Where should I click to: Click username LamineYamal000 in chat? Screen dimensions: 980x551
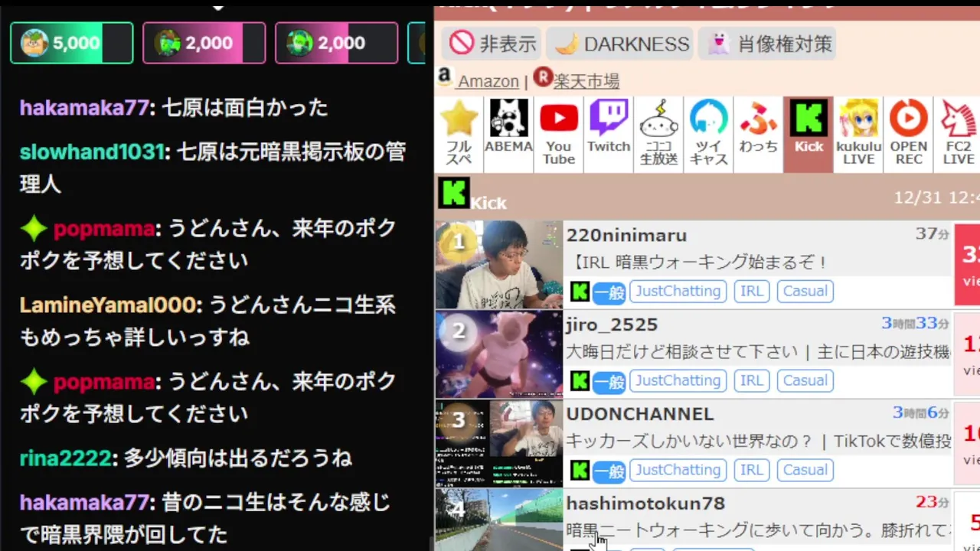(x=108, y=305)
